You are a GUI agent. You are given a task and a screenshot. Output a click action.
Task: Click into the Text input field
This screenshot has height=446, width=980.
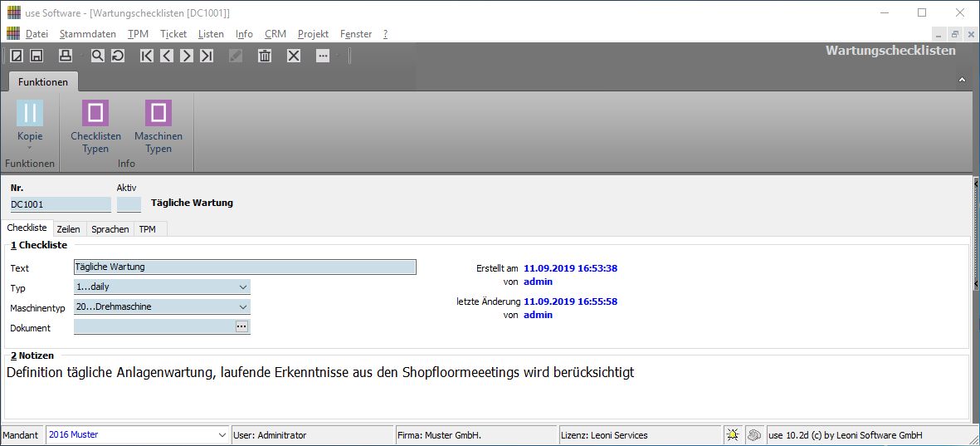click(x=245, y=267)
